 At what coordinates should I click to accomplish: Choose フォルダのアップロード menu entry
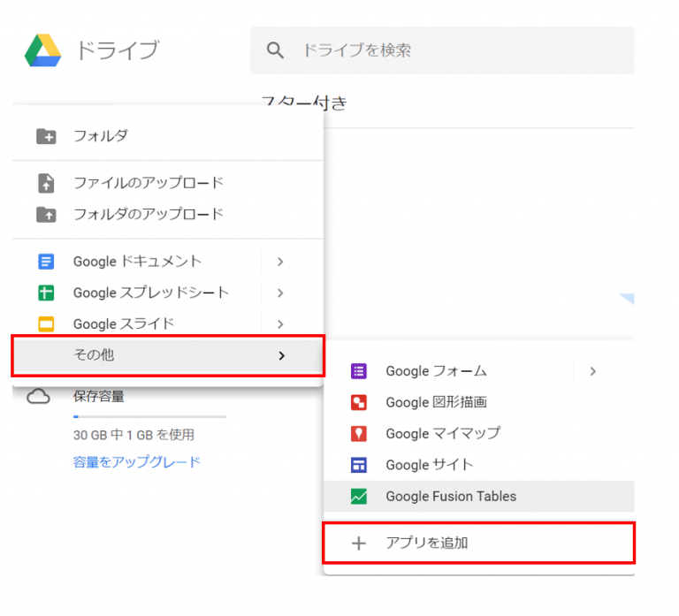point(168,214)
